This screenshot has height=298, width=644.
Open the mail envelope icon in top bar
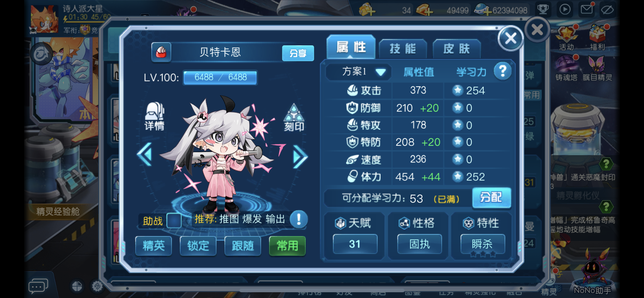click(x=586, y=9)
